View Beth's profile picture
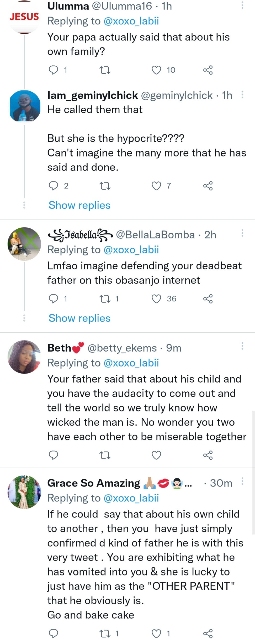This screenshot has height=644, width=255. (24, 357)
